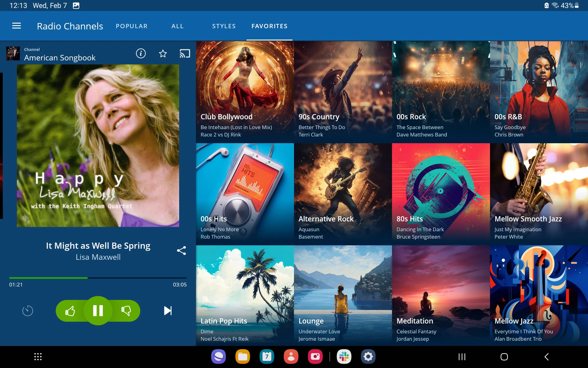Give the song a thumbs down

pyautogui.click(x=126, y=311)
